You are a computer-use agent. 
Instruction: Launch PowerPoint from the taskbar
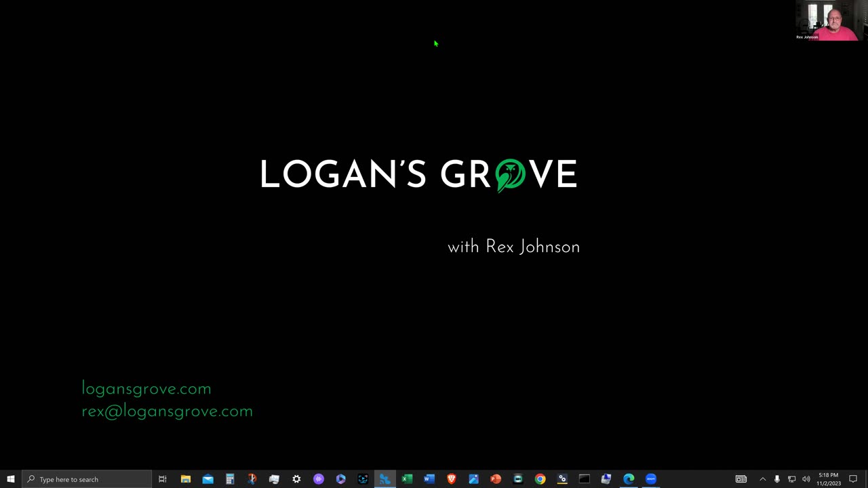click(x=496, y=479)
